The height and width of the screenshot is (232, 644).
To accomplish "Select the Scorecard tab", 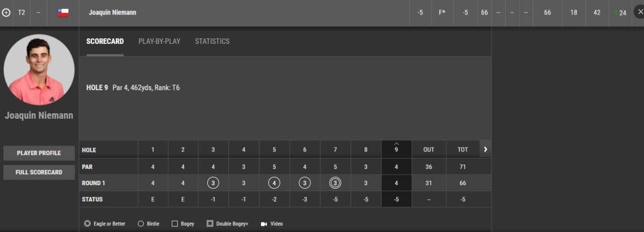I will click(105, 41).
